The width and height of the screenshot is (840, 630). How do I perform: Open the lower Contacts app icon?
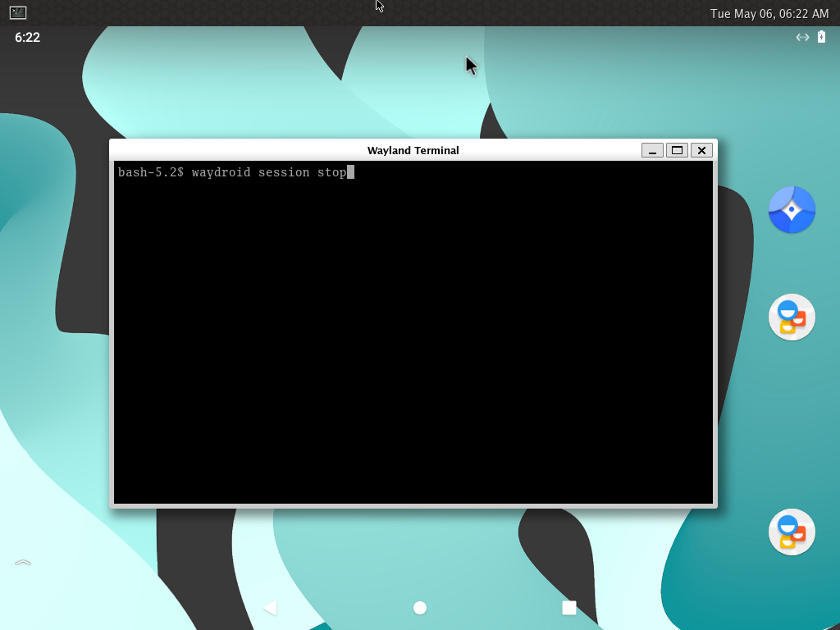792,532
